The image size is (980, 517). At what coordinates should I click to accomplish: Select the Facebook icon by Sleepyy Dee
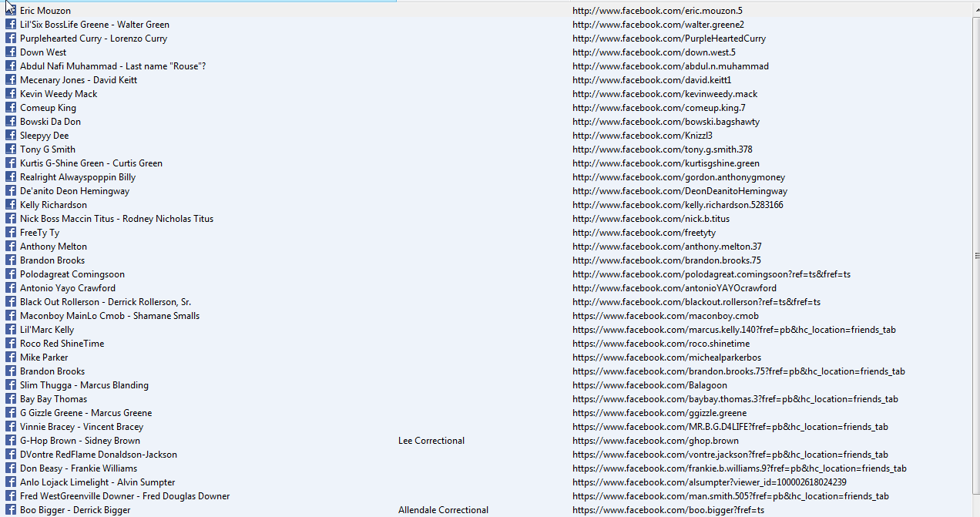11,136
